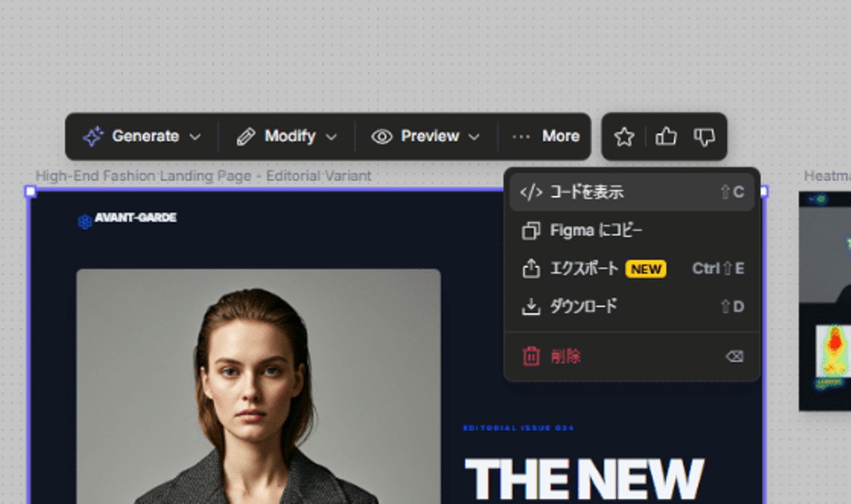
Task: Click the yellow NEW badge
Action: pos(646,269)
